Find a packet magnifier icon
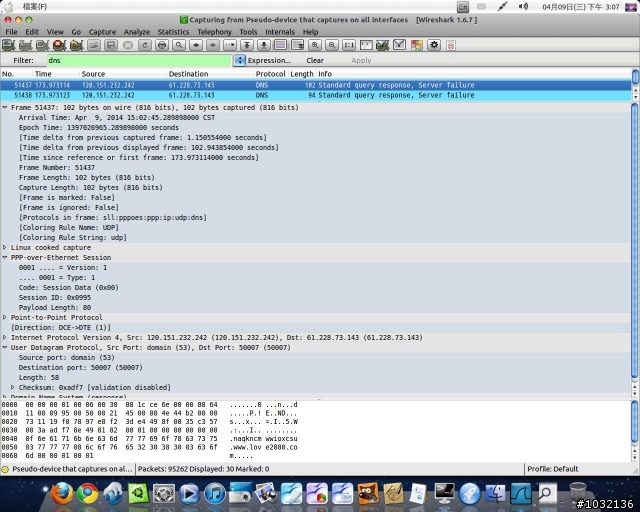This screenshot has height=512, width=640. tap(179, 45)
